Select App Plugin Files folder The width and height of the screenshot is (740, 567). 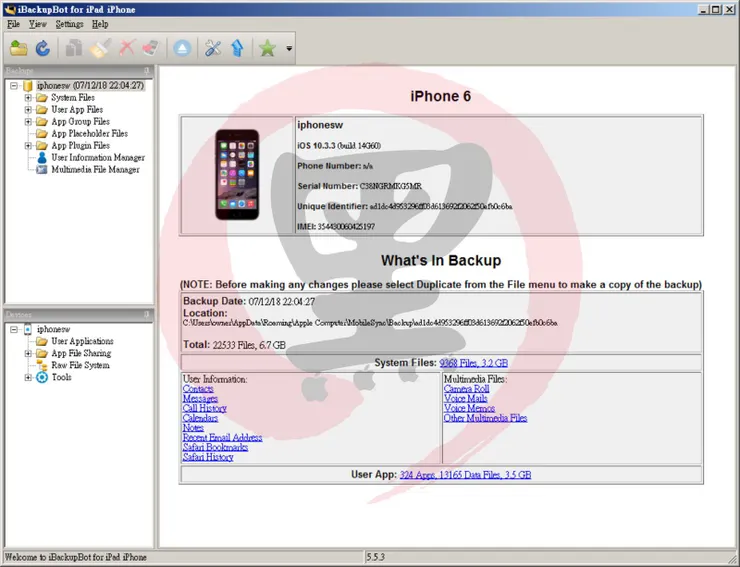[80, 146]
